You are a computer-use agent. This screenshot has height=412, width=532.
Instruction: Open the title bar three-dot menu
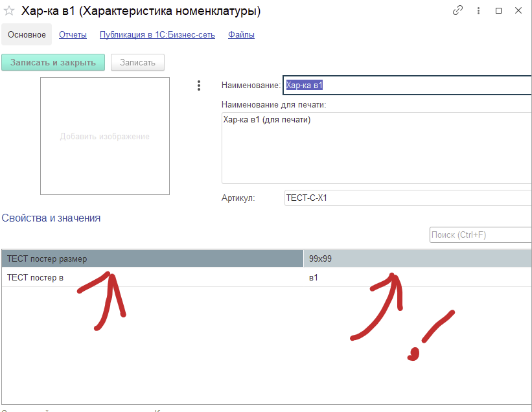point(478,11)
